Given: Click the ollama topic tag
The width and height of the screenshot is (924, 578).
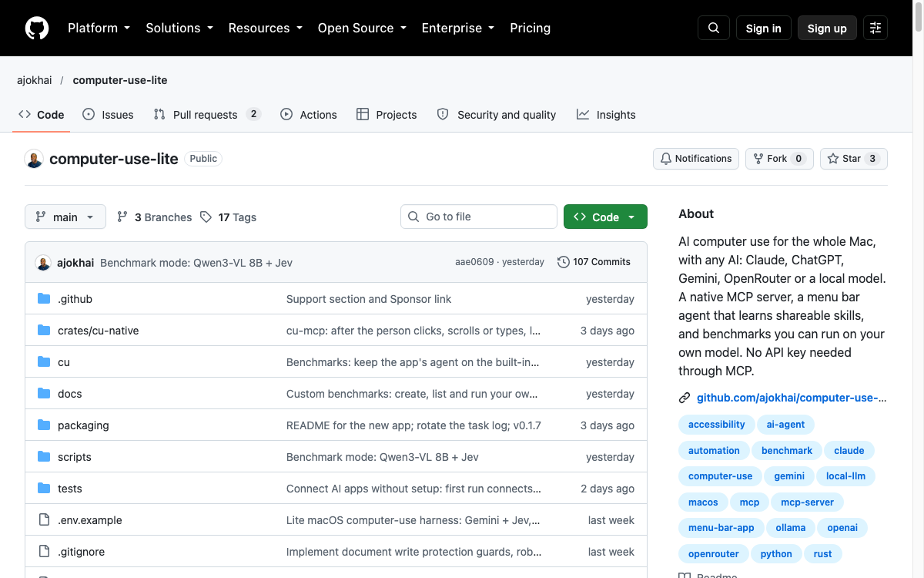Looking at the screenshot, I should click(791, 528).
